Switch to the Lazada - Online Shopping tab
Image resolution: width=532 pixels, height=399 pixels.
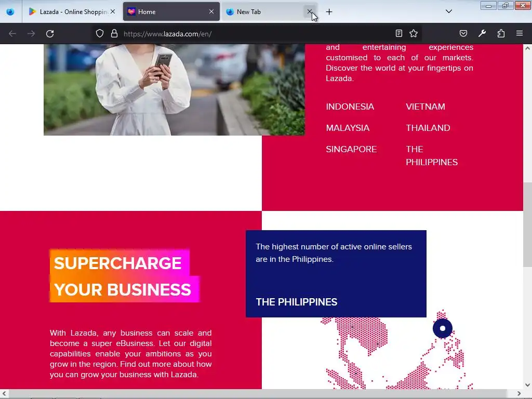pyautogui.click(x=72, y=11)
